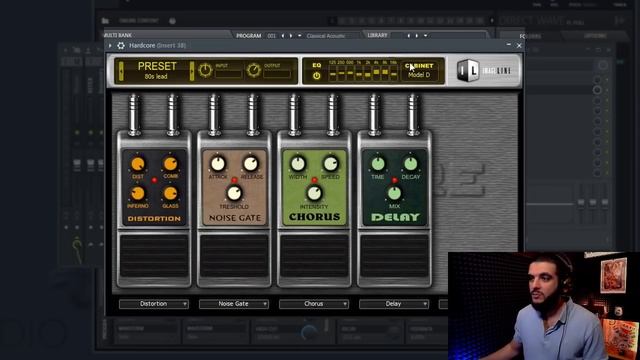Open the Distortion effect slot dropdown
640x360 pixels.
(154, 304)
